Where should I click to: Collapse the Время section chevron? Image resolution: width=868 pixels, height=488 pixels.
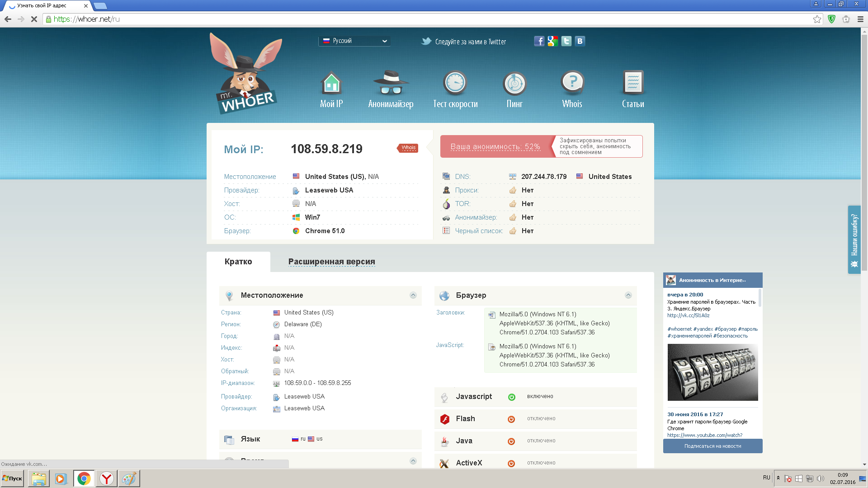(413, 461)
